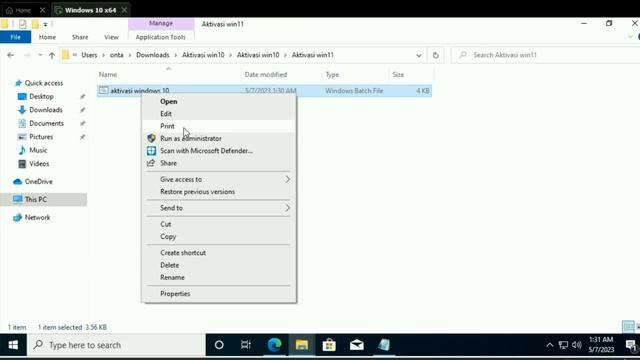This screenshot has width=640, height=360.
Task: Open Network in the navigation pane
Action: [x=37, y=218]
